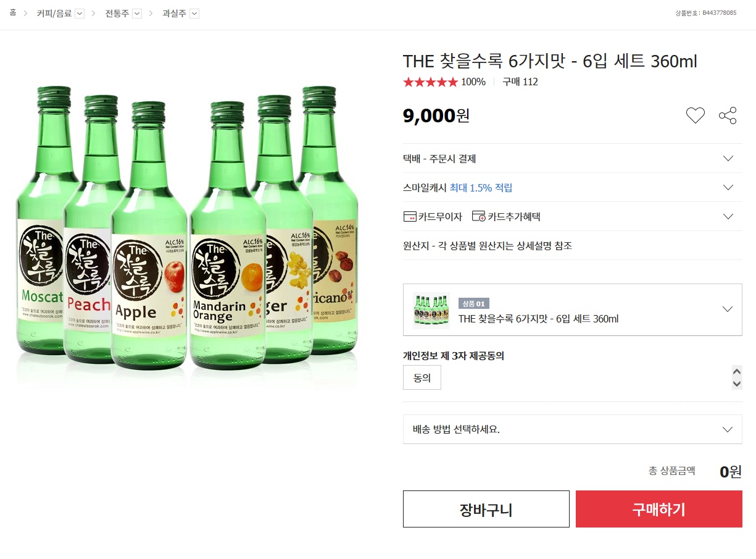Click the 동의 consent button

422,378
